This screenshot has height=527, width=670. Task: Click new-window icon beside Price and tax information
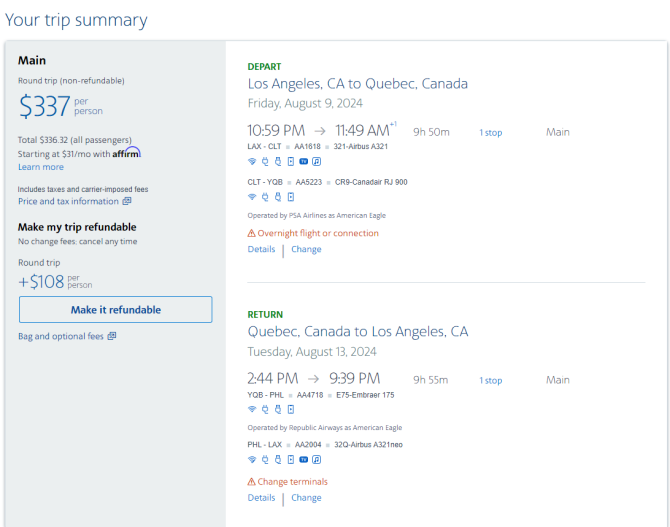[127, 201]
